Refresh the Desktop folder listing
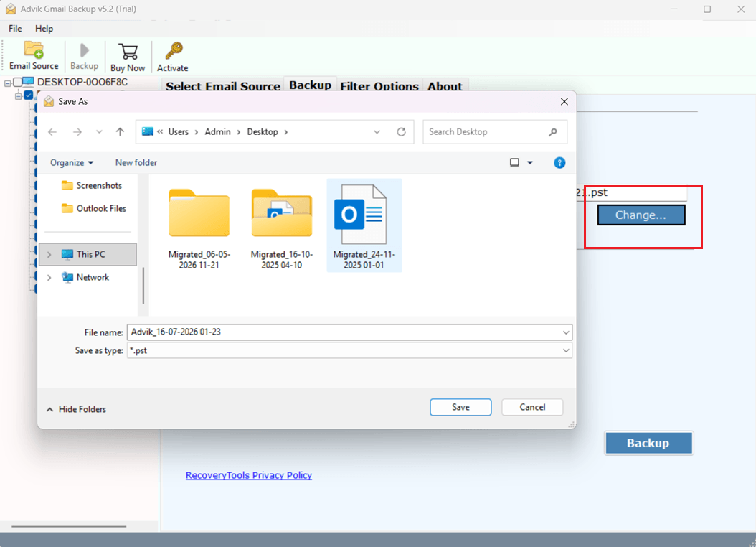Viewport: 756px width, 547px height. (x=401, y=131)
